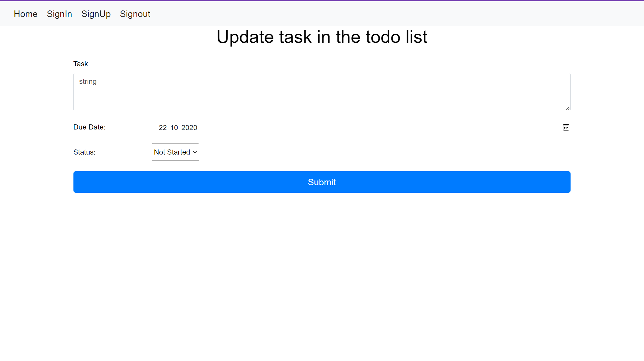Click the Due Date label

pos(89,127)
